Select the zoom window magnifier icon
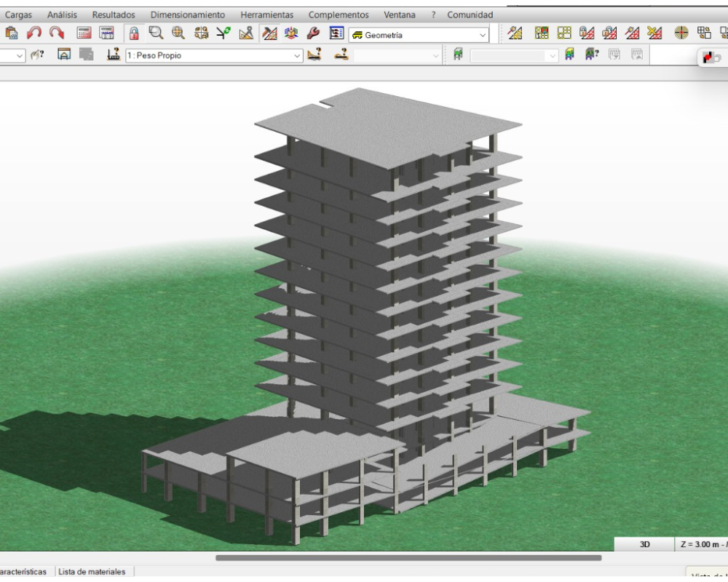Screen dimensions: 728x582 (156, 33)
